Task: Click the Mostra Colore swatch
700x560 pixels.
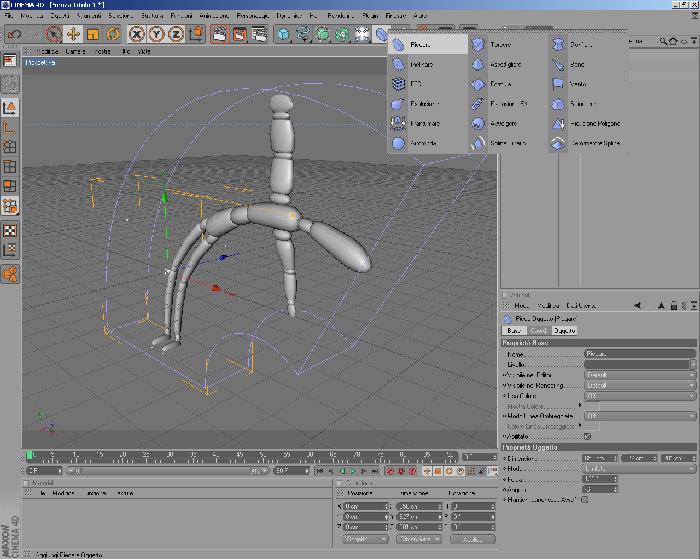Action: point(592,406)
